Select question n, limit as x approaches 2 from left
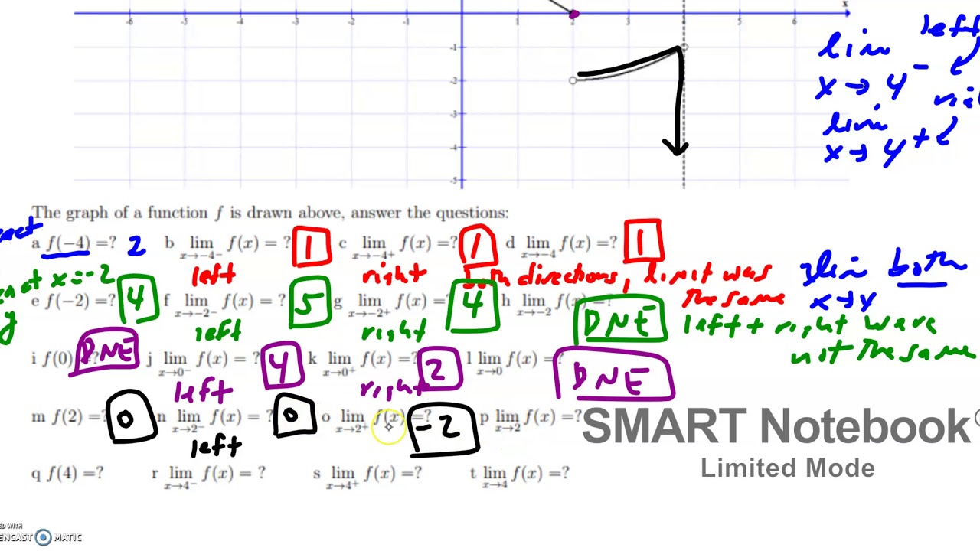980x551 pixels. click(215, 419)
